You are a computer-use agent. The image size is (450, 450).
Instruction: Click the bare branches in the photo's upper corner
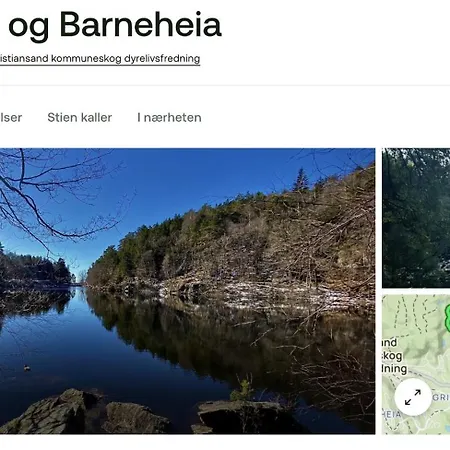(50, 193)
